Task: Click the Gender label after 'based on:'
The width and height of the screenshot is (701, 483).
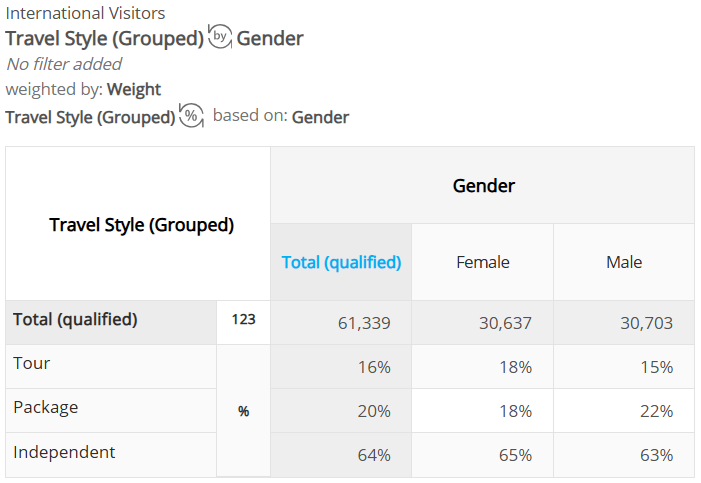Action: click(320, 117)
